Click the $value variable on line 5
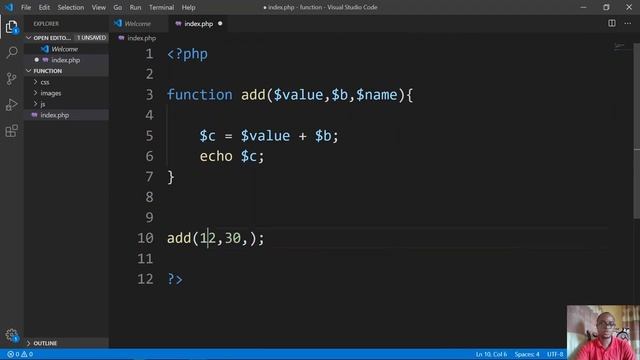Viewport: 640px width, 360px height. [265, 136]
